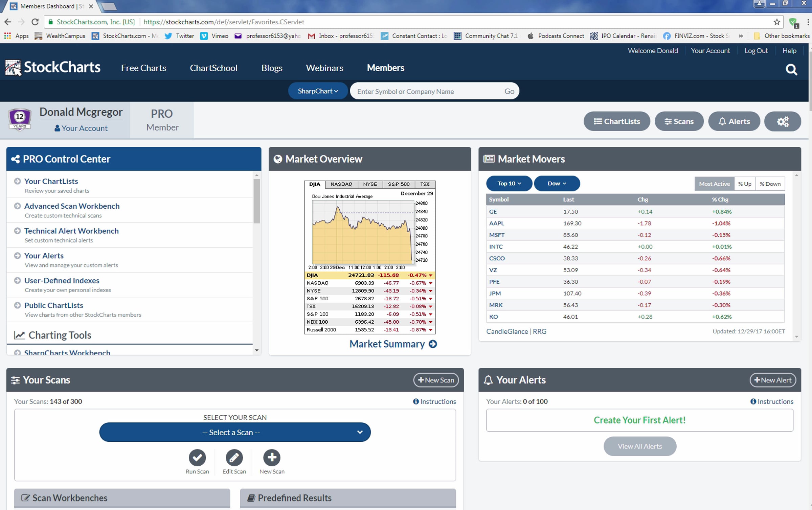Expand the Select a Scan dropdown
The width and height of the screenshot is (812, 510).
coord(235,432)
